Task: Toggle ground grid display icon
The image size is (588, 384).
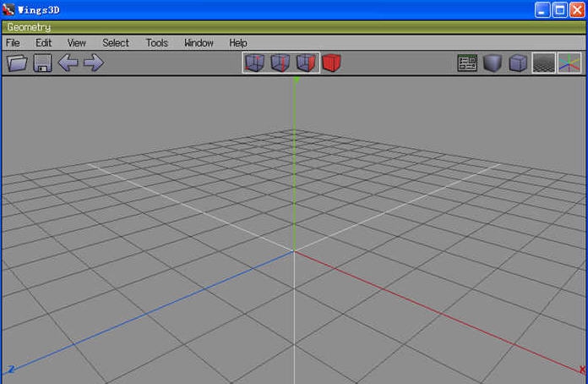Action: click(x=544, y=63)
